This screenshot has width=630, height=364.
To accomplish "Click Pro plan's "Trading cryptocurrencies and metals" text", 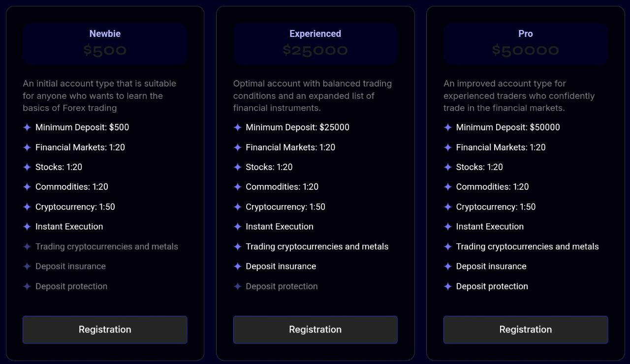I will (527, 246).
